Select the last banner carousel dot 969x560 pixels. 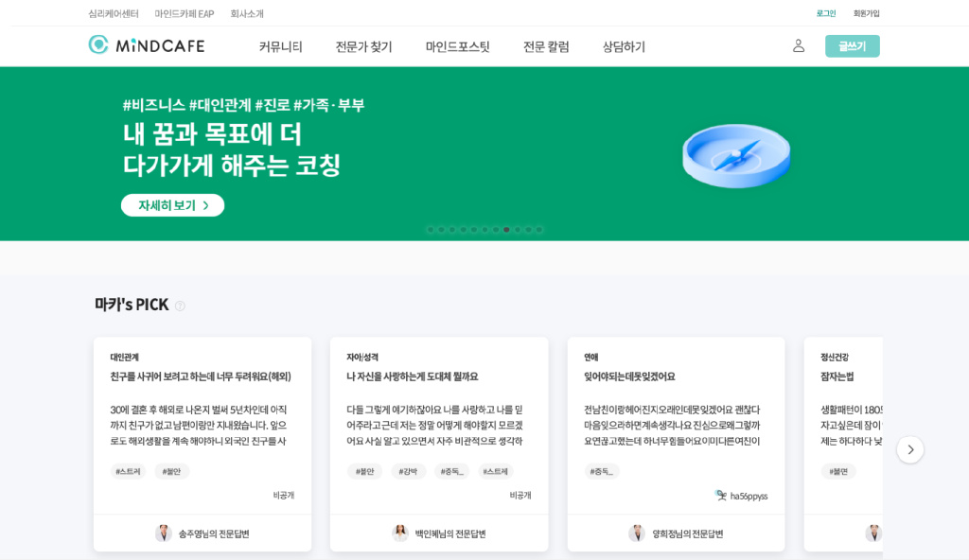(538, 229)
